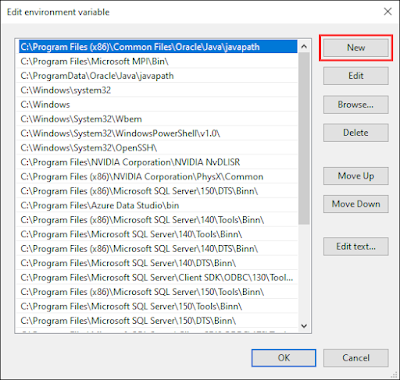Viewport: 400px width, 380px height.
Task: Click the Move Down button
Action: click(x=356, y=204)
